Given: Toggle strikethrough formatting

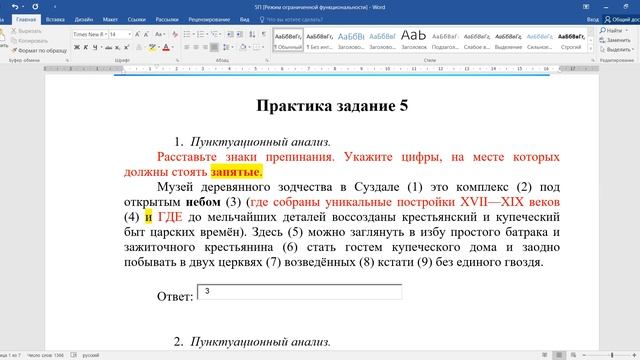Looking at the screenshot, I should (108, 48).
